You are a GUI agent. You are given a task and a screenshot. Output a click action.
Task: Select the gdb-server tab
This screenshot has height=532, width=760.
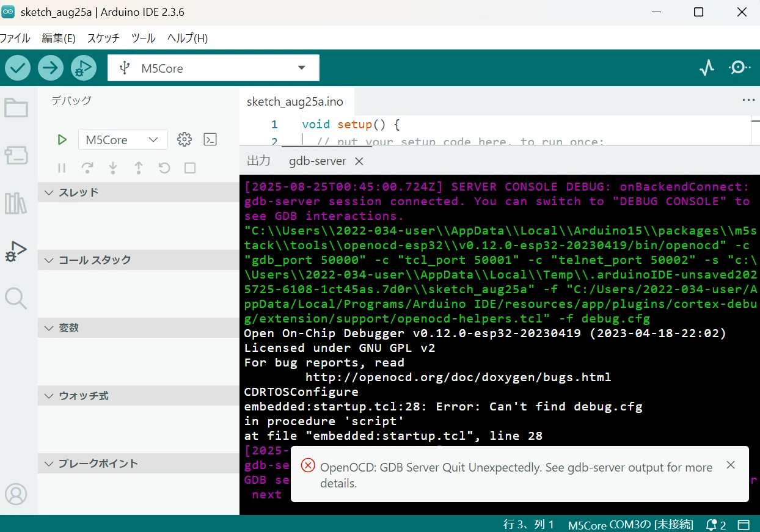pos(318,161)
